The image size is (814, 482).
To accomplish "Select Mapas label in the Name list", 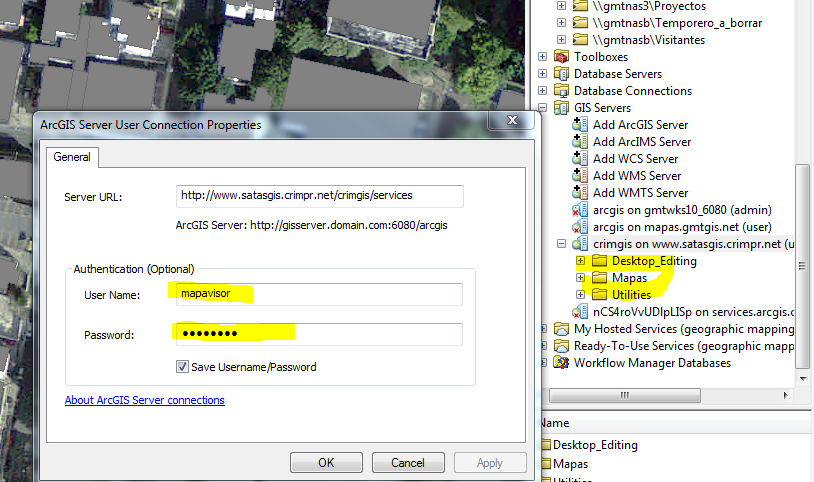I will (x=571, y=463).
